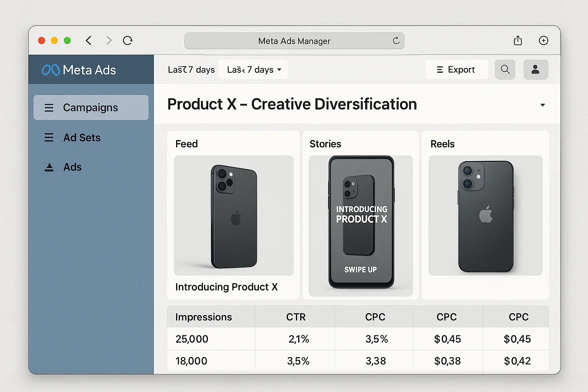
Task: Click the Reels ad preview image
Action: pos(485,216)
